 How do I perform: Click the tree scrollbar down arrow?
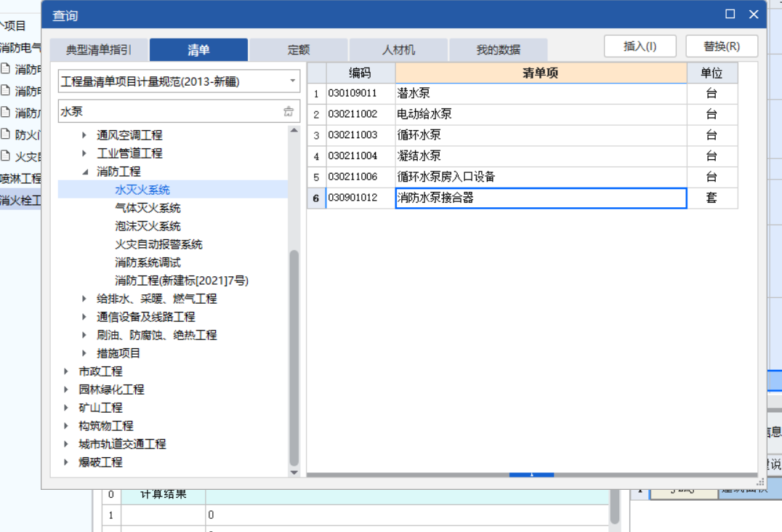(x=294, y=472)
